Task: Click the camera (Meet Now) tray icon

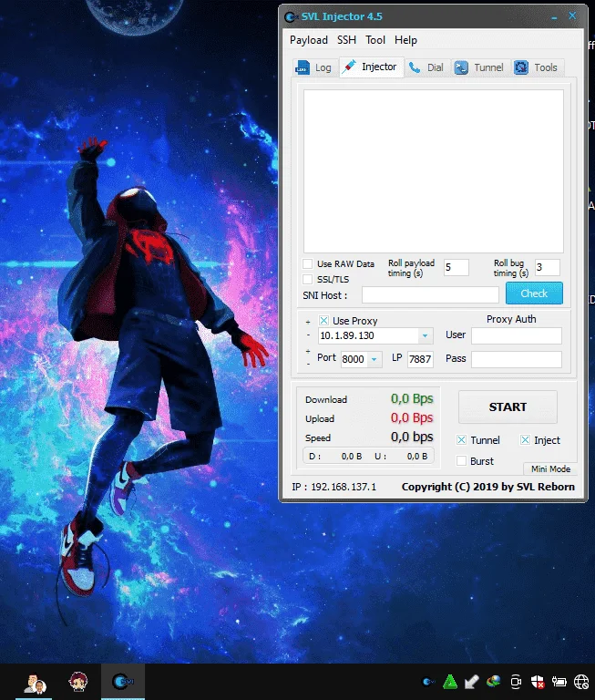Action: pos(516,682)
